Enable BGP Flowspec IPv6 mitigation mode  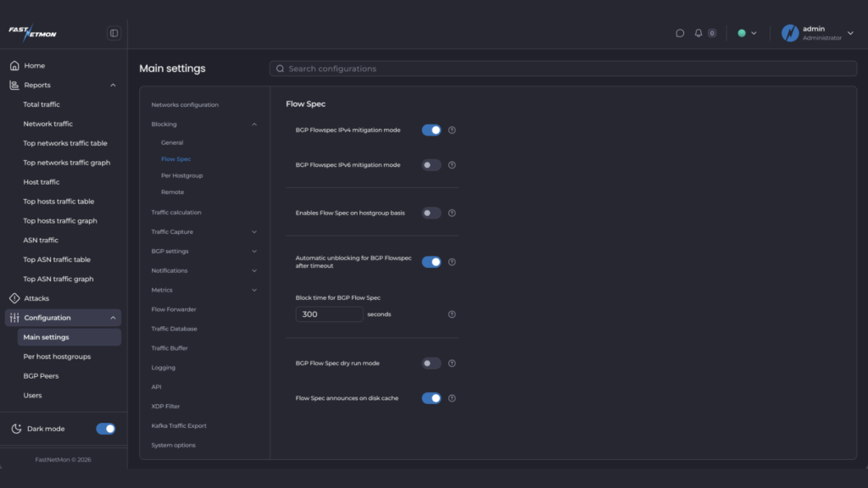point(431,165)
